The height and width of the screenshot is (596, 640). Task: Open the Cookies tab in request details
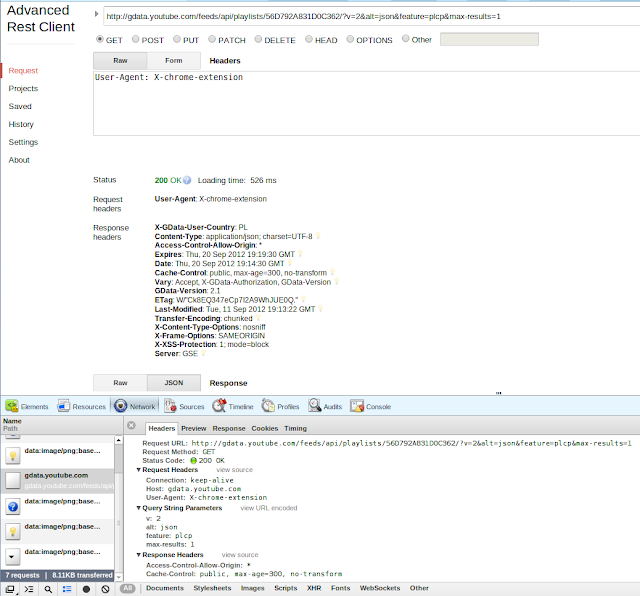pyautogui.click(x=264, y=428)
